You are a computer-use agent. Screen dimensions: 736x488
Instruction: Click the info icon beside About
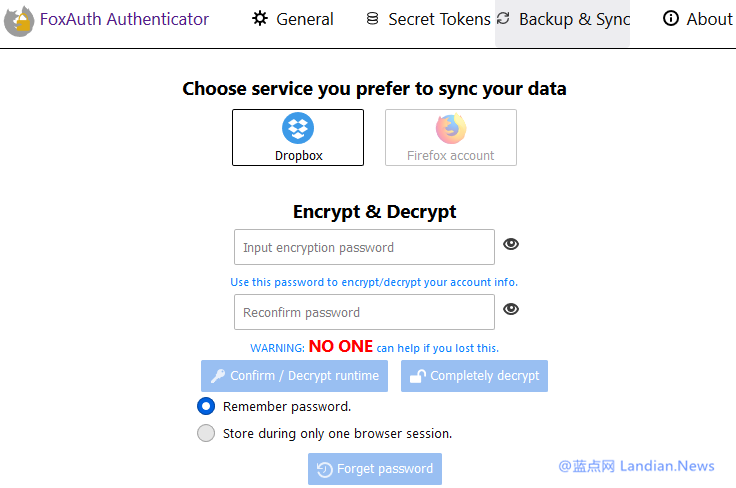pyautogui.click(x=670, y=19)
